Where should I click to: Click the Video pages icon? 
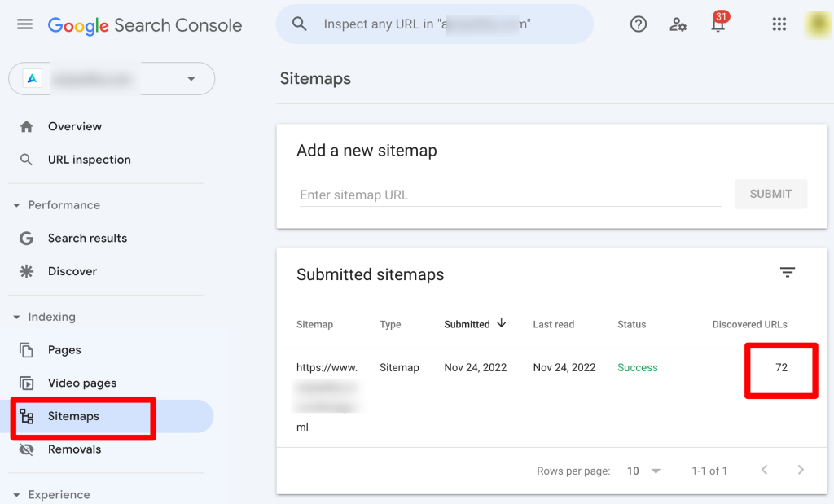(26, 383)
